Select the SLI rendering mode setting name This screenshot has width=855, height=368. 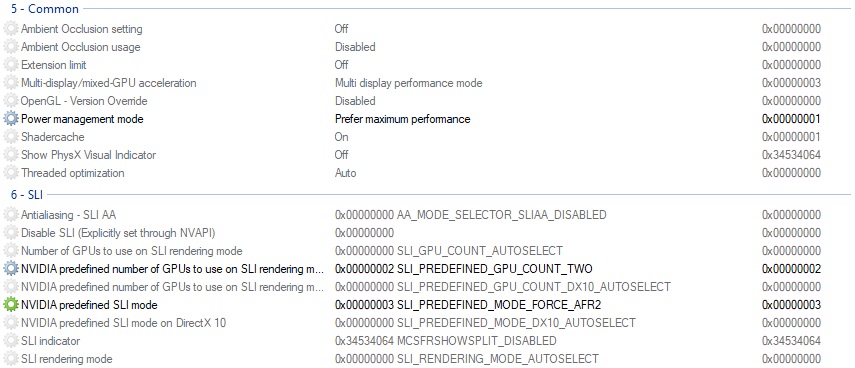pyautogui.click(x=67, y=359)
